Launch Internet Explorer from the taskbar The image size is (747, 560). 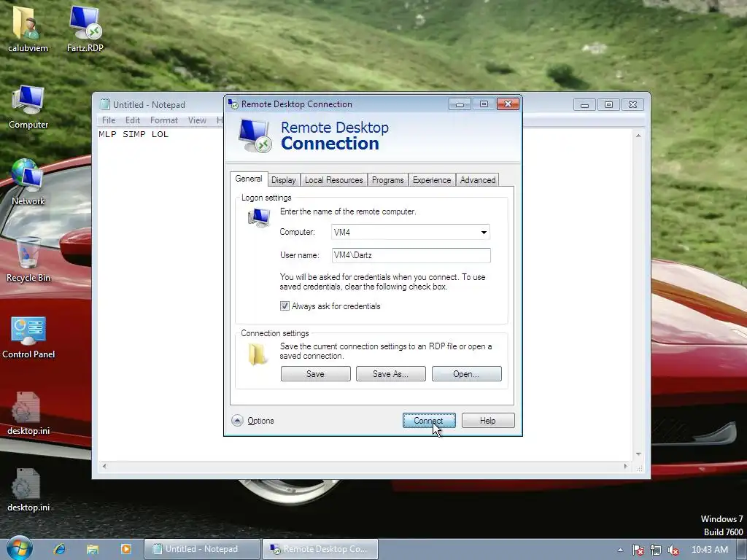[x=60, y=549]
